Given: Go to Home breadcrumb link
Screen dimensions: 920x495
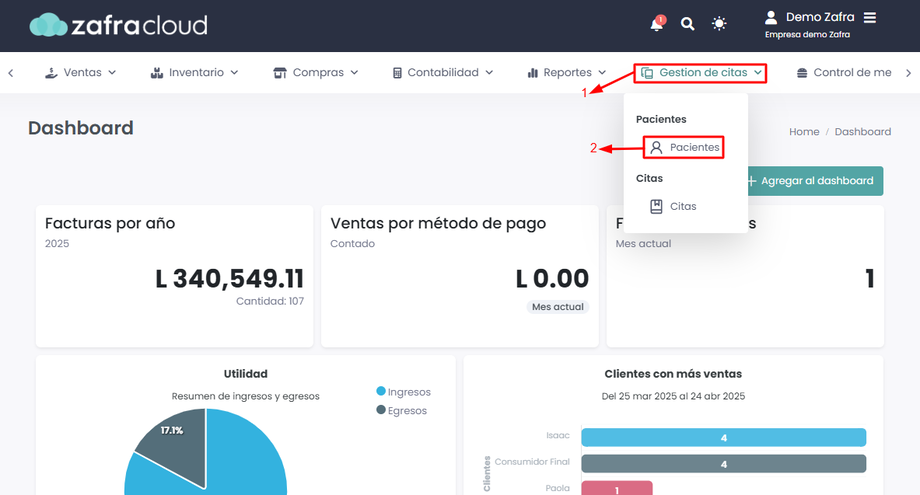Looking at the screenshot, I should coord(804,132).
